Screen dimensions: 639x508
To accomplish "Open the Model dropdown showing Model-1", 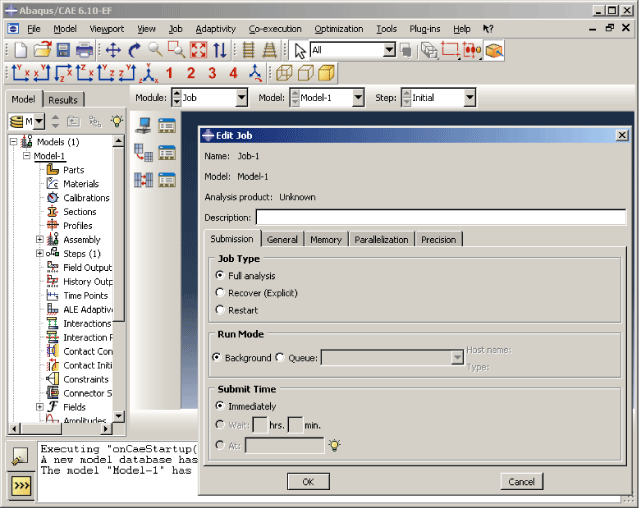I will click(358, 98).
